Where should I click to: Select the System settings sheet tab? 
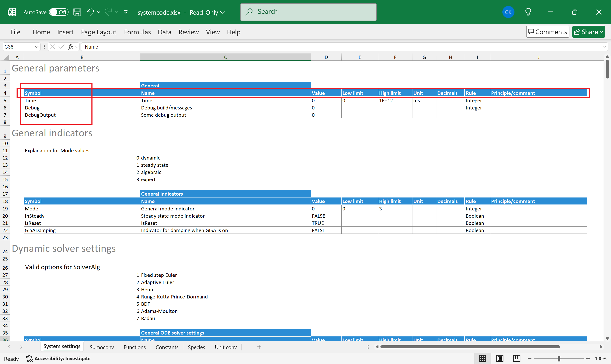(62, 347)
